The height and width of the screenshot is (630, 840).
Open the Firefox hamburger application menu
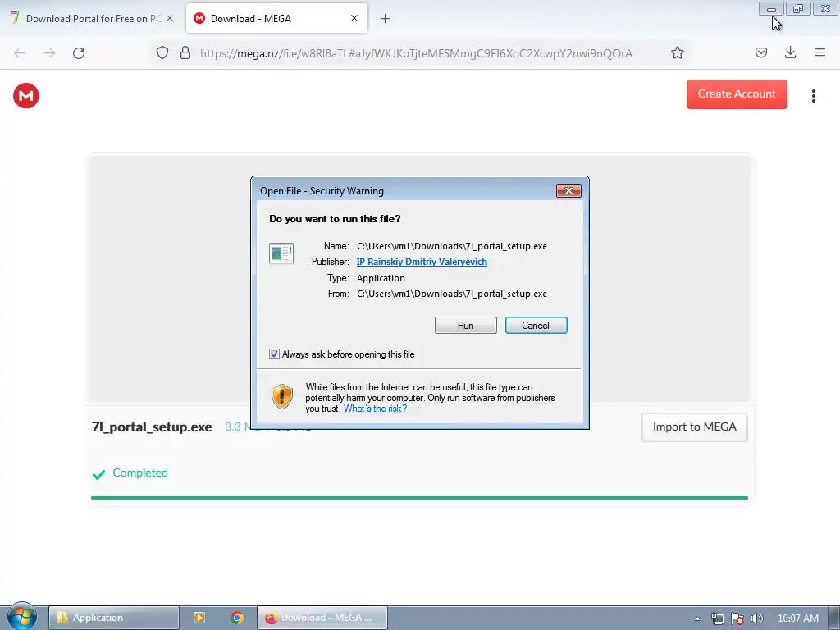[x=819, y=52]
